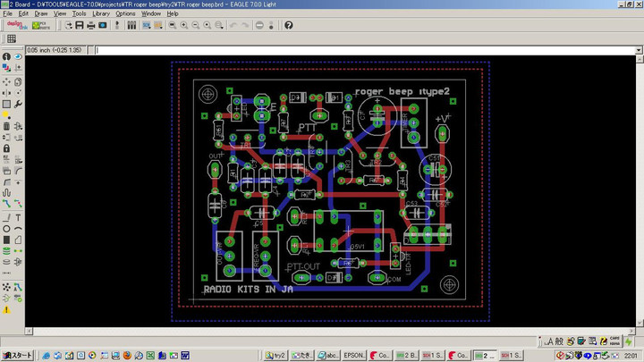644x362 pixels.
Task: Click the command line input field
Action: [x=358, y=50]
